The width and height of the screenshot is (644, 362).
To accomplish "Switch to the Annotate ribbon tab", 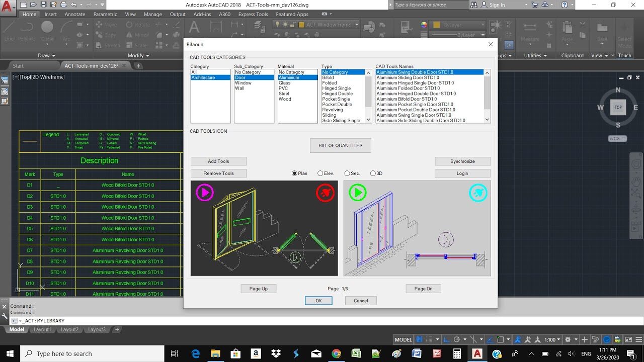I will pos(75,15).
